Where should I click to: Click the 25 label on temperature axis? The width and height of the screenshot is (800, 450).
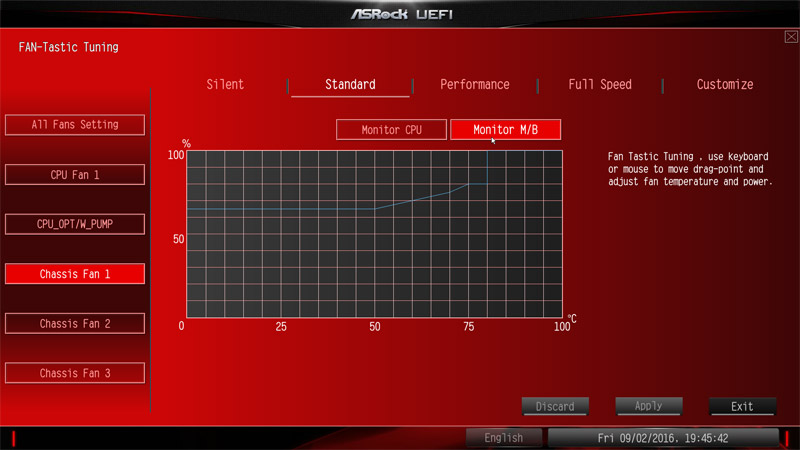tap(281, 327)
